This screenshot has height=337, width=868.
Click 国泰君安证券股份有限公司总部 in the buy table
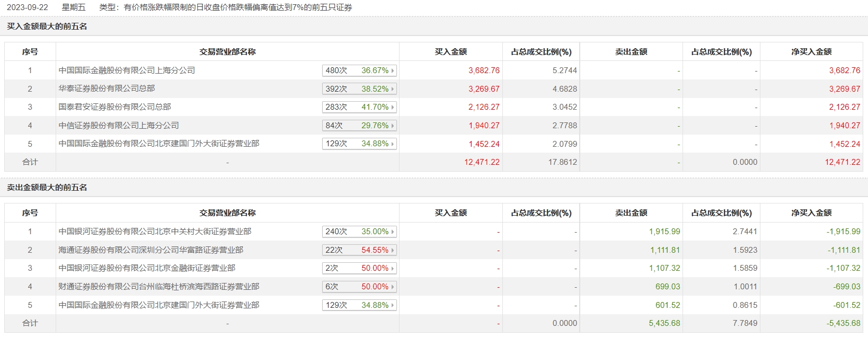click(114, 107)
